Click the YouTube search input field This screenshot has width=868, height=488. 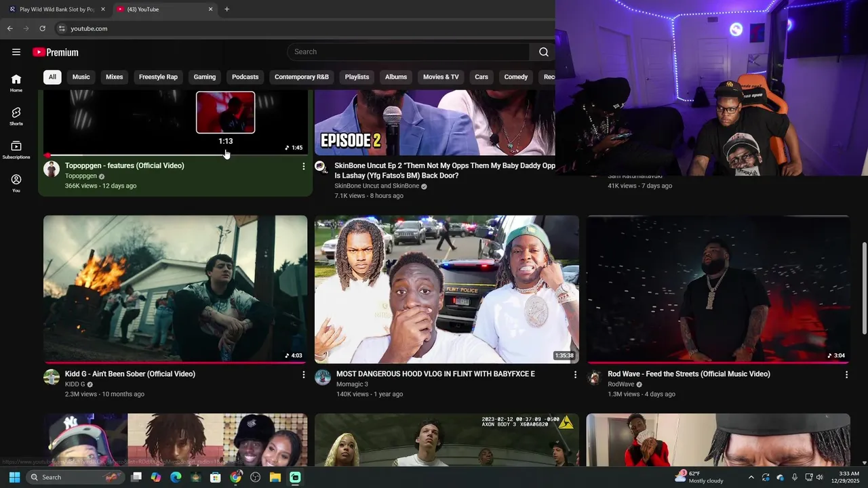tap(408, 52)
